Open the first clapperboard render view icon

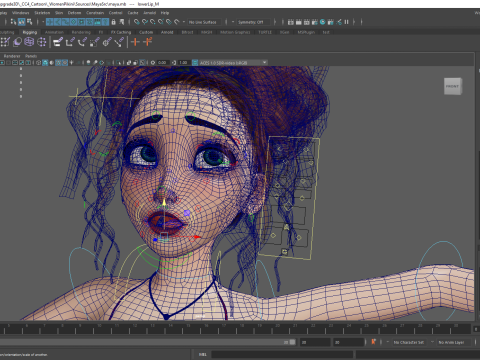(291, 22)
